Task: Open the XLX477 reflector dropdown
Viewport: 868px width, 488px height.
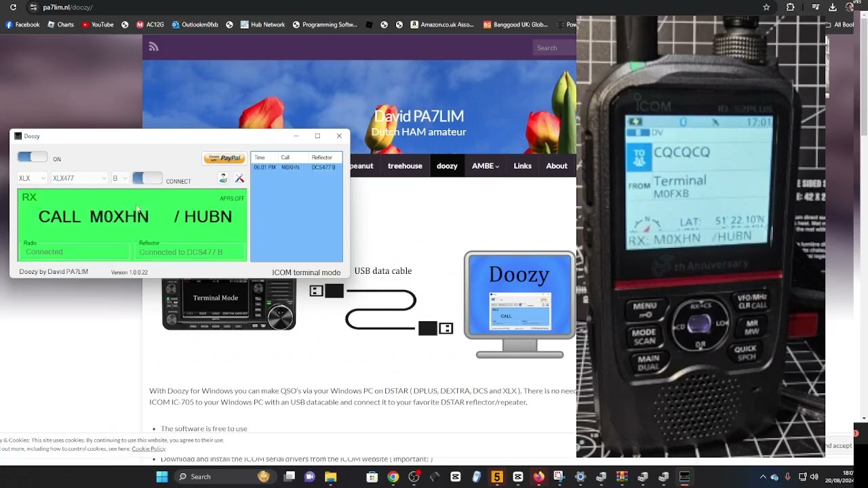Action: pos(79,178)
